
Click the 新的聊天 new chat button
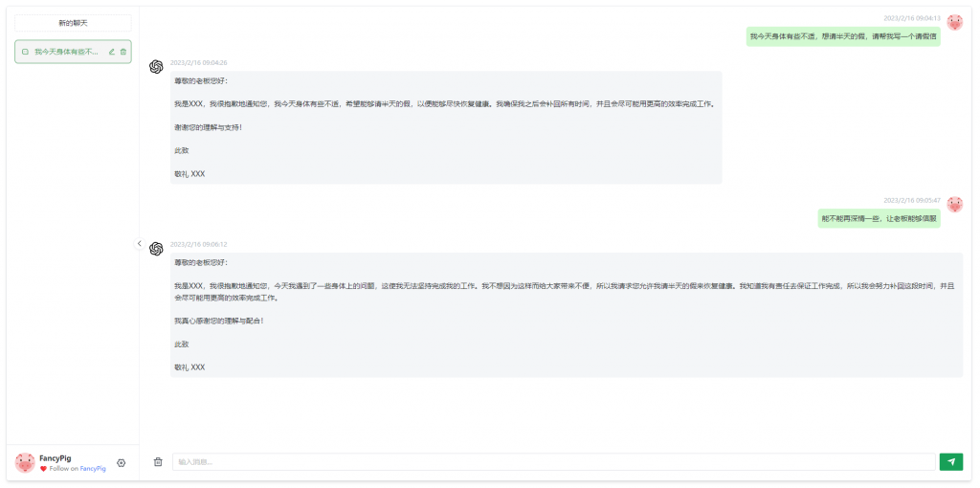click(73, 23)
